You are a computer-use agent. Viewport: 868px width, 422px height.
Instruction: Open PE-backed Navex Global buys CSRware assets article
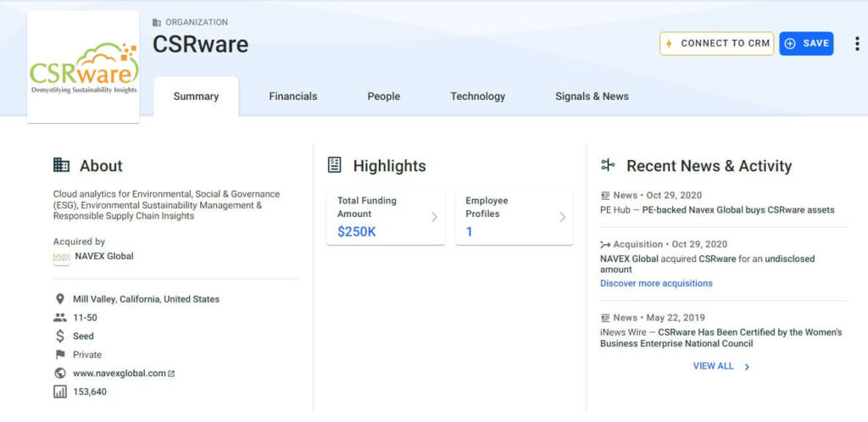pyautogui.click(x=738, y=210)
